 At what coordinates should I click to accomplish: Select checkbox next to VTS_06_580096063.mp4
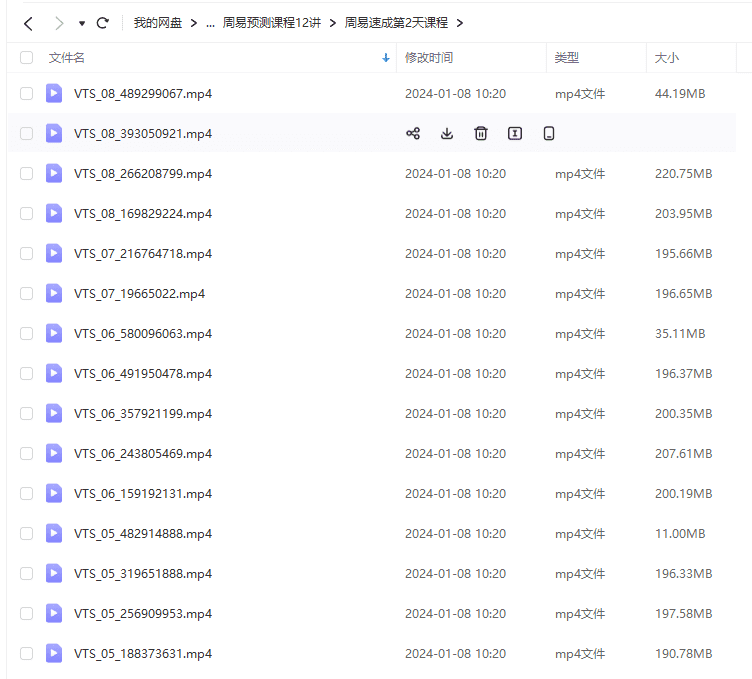pyautogui.click(x=26, y=333)
